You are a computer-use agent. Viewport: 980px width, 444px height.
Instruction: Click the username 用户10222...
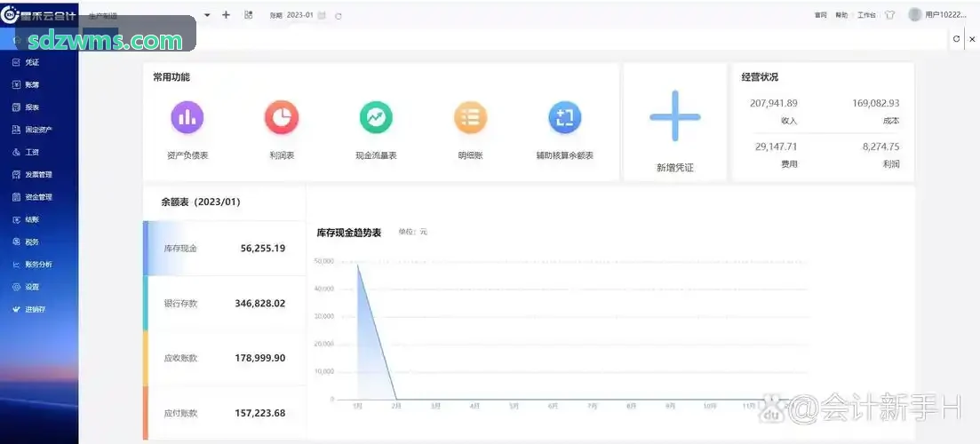coord(945,15)
